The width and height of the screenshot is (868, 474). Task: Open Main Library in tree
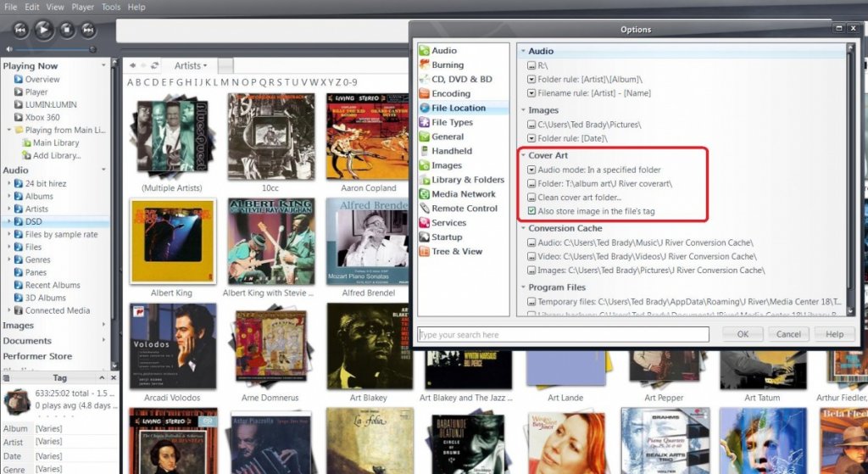click(55, 142)
